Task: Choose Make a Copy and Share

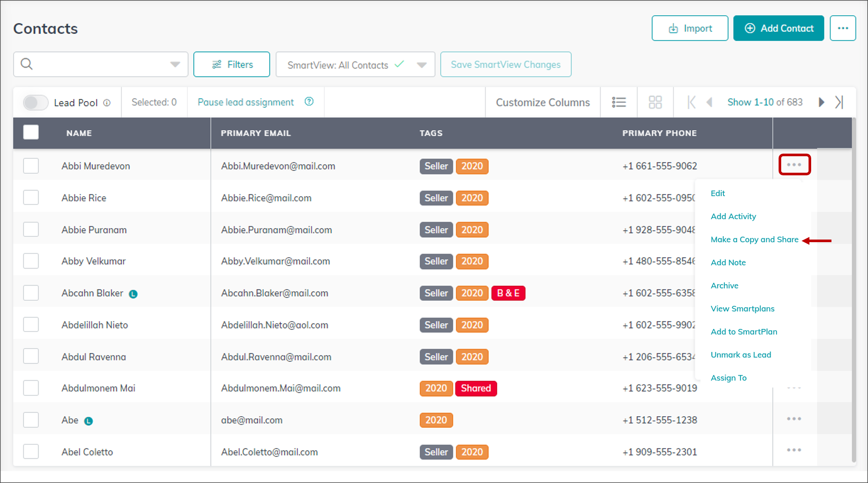Action: coord(754,240)
